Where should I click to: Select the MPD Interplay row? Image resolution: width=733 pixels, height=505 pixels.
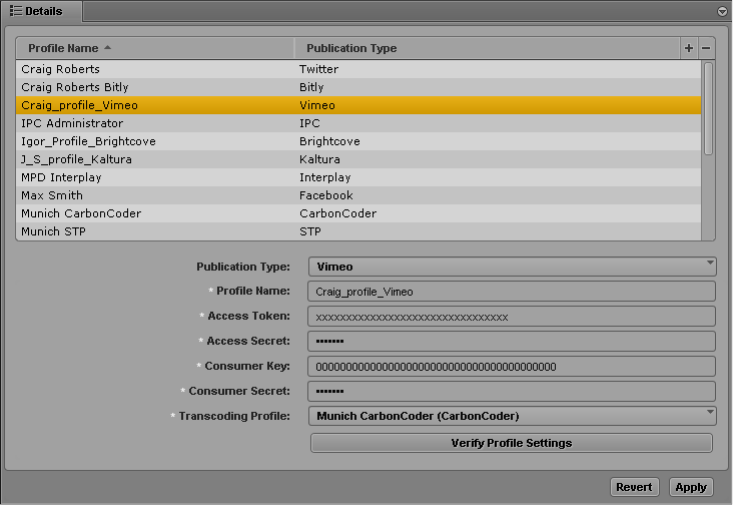tap(359, 177)
